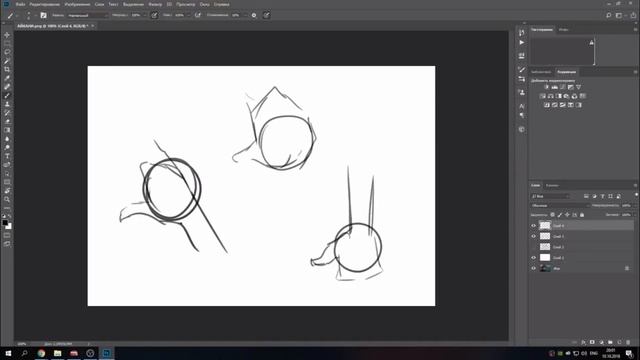Hide layer Слой 1 via eye icon
Viewport: 640px width, 360px height.
533,258
